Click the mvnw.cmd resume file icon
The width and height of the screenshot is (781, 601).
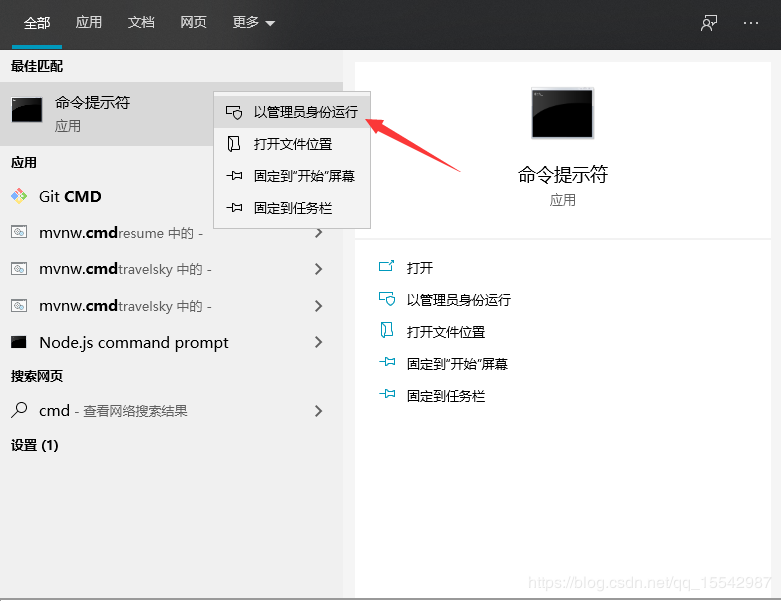coord(19,232)
